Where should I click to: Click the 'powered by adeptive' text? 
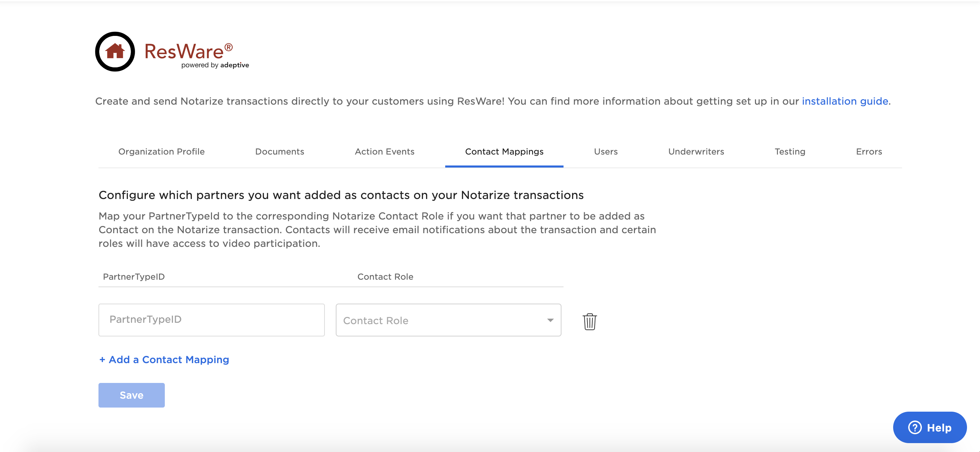[215, 65]
